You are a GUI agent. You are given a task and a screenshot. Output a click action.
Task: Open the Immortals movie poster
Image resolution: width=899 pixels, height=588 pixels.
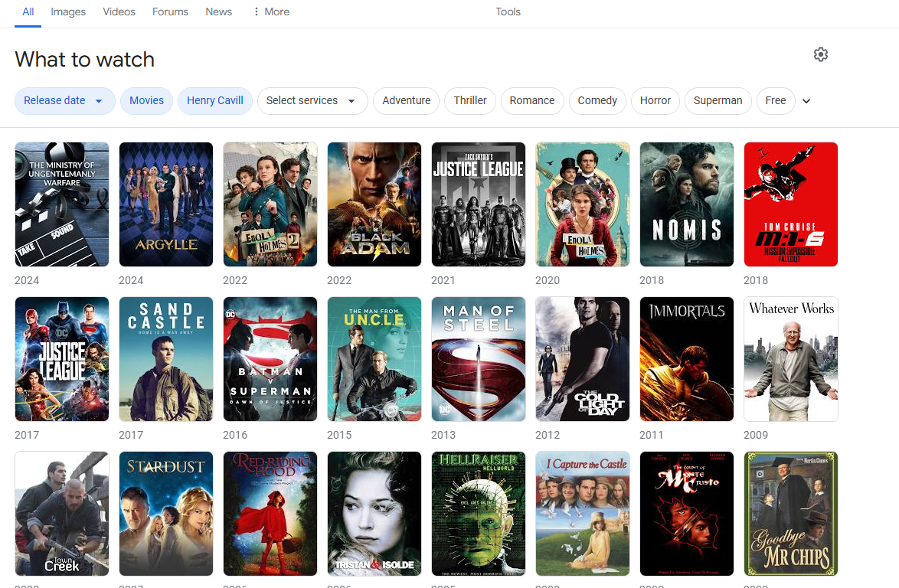pos(687,359)
